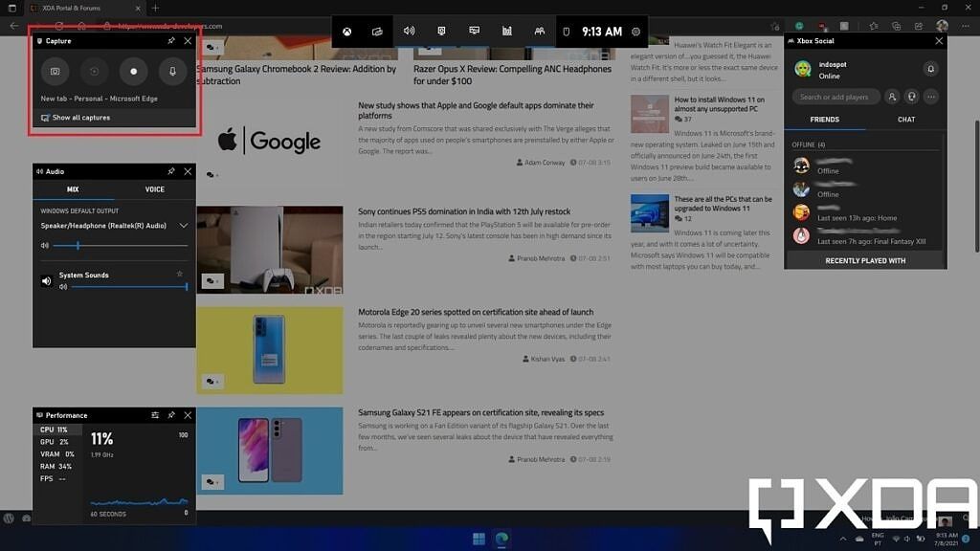Mute System Sounds speaker toggle

[x=46, y=280]
